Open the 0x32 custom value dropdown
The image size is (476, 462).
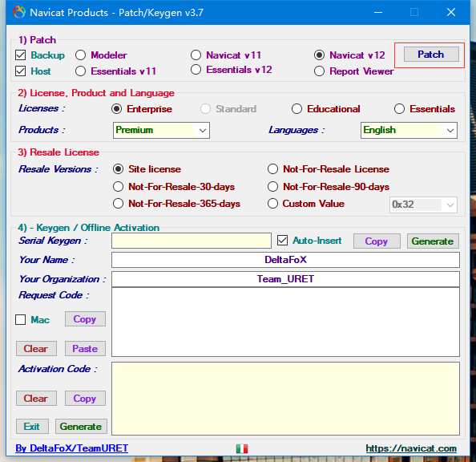click(423, 205)
